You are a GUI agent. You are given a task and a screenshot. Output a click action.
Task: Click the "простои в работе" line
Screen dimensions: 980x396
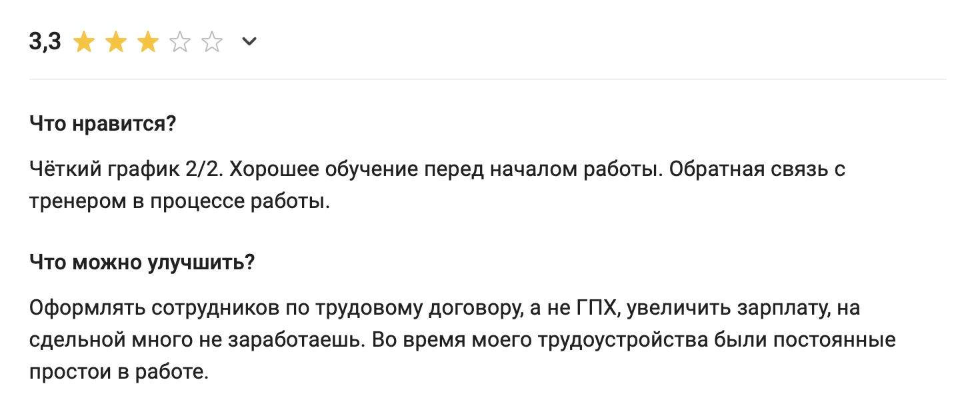[x=119, y=372]
